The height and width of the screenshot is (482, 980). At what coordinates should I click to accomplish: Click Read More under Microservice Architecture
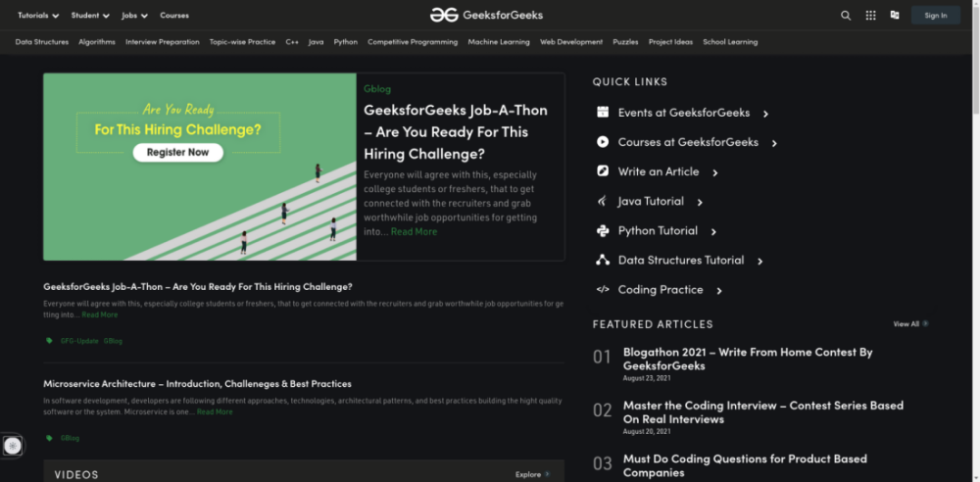215,412
